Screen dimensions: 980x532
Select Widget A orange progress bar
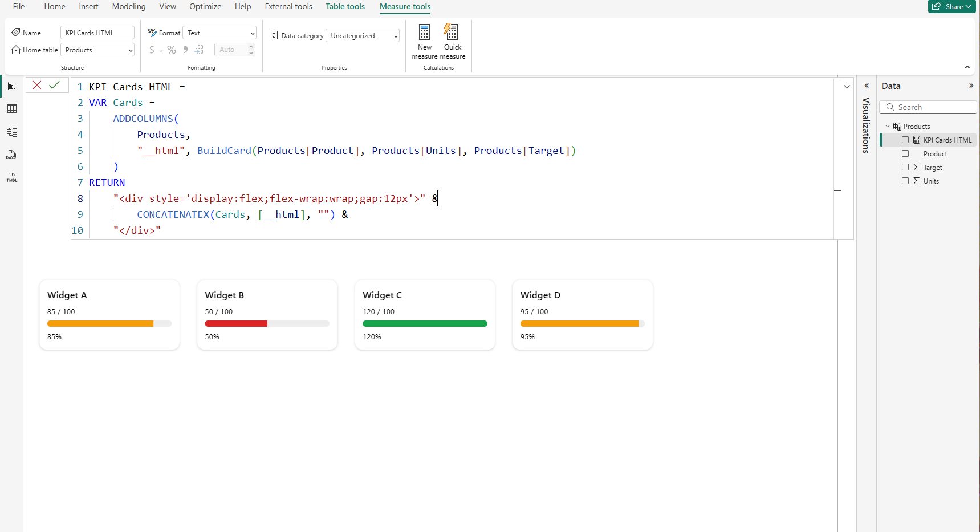coord(100,324)
